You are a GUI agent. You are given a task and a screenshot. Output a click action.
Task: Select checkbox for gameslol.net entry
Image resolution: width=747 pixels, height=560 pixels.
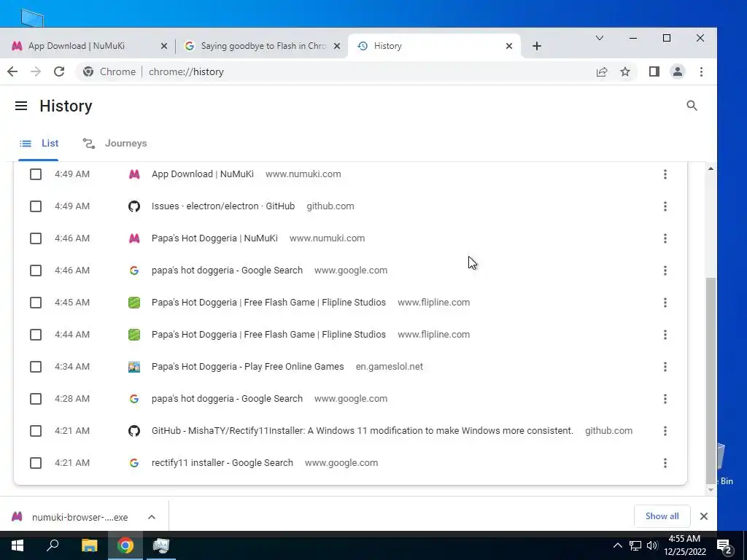tap(36, 367)
